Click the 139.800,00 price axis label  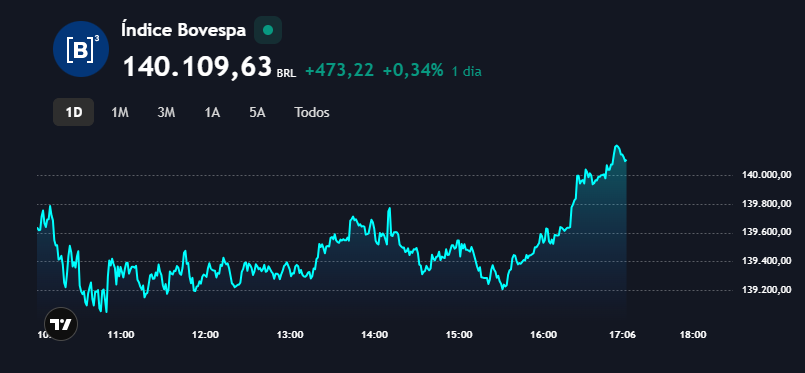(766, 204)
